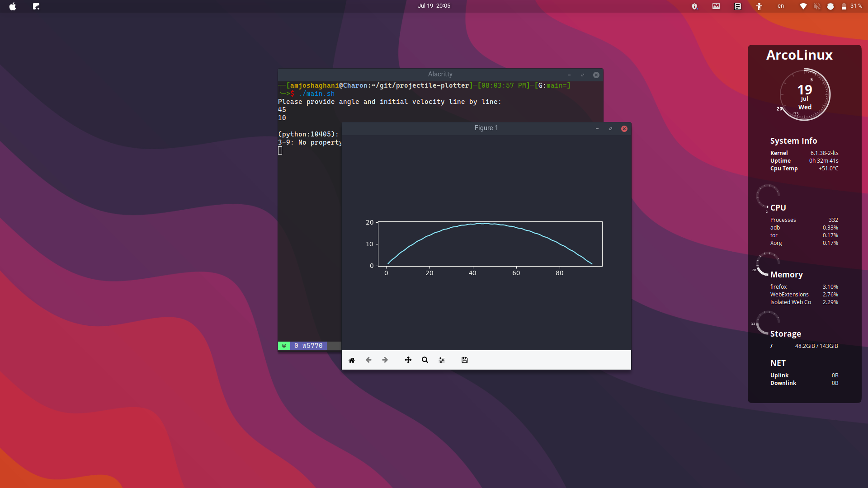Switch keyboard layout 'en' indicator

pos(781,6)
